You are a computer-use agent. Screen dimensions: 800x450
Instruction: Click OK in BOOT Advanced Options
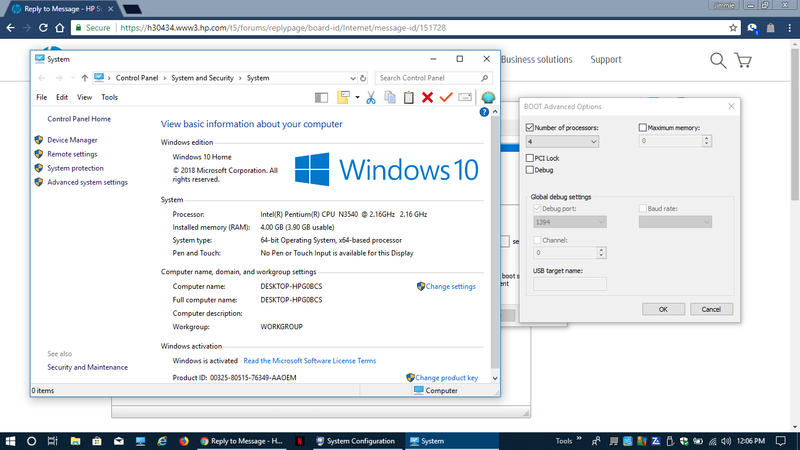[663, 309]
